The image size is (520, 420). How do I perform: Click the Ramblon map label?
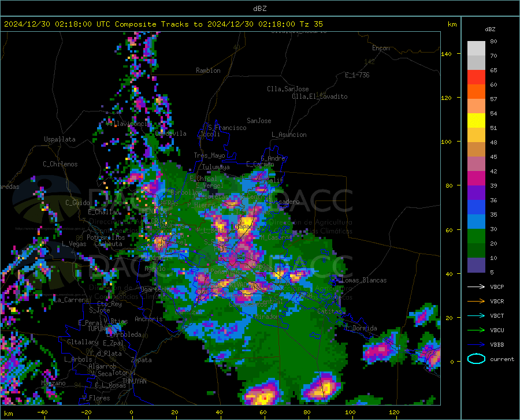point(208,70)
